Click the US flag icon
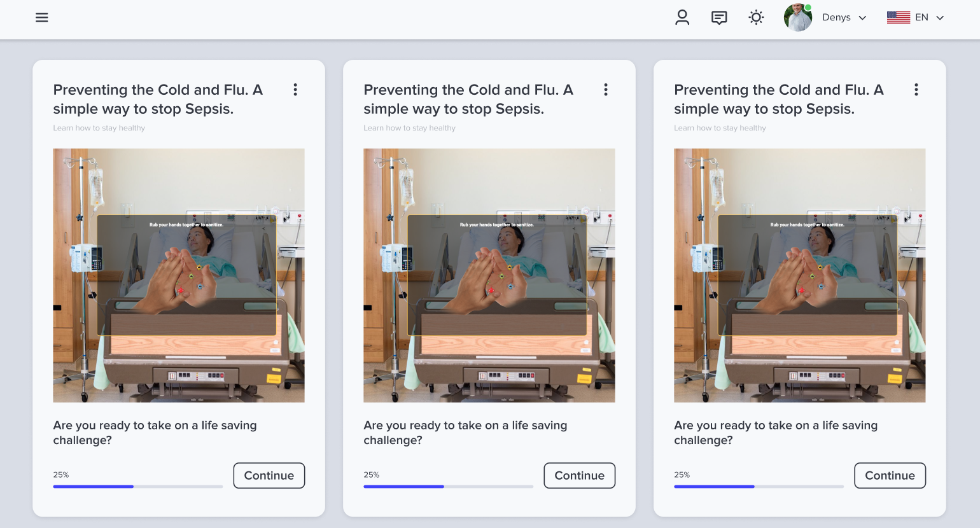 coord(898,18)
